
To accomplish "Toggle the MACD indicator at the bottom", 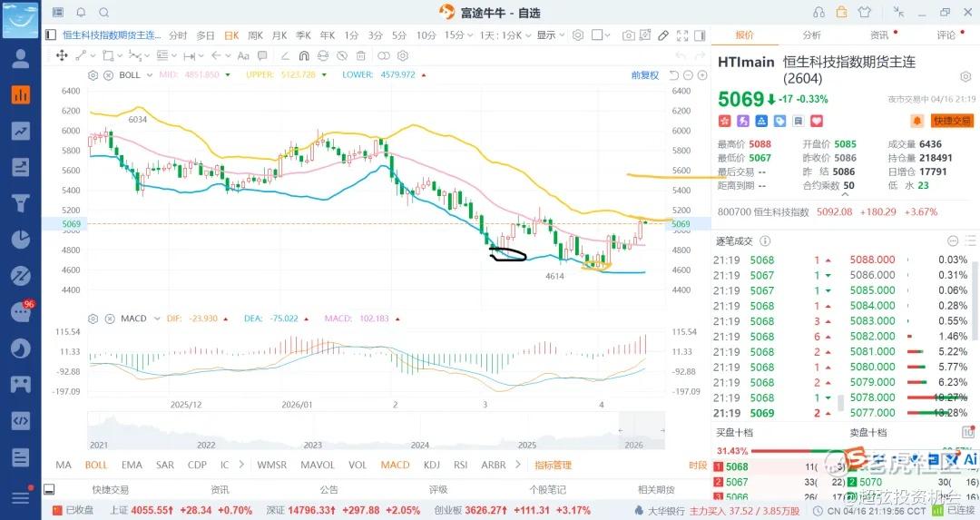I will point(395,465).
